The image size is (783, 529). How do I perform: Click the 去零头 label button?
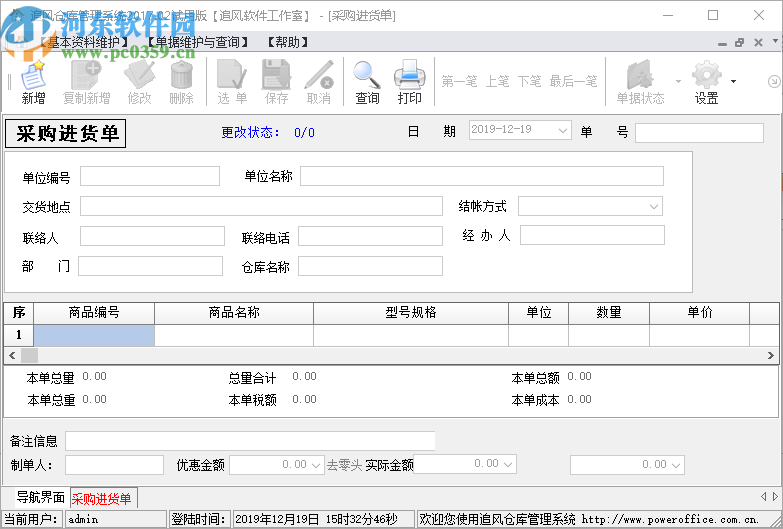coord(344,465)
